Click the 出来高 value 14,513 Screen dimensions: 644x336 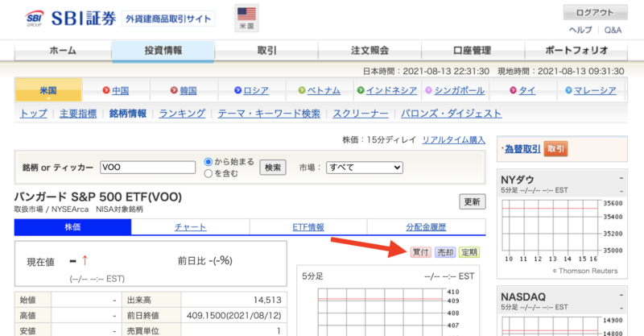267,301
